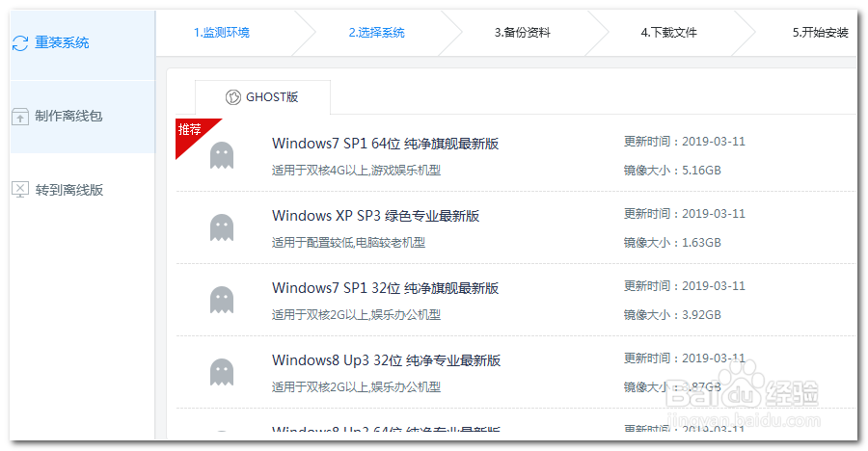The height and width of the screenshot is (451, 868).
Task: Select Windows XP SP3 绿色专业最新版
Action: (375, 216)
